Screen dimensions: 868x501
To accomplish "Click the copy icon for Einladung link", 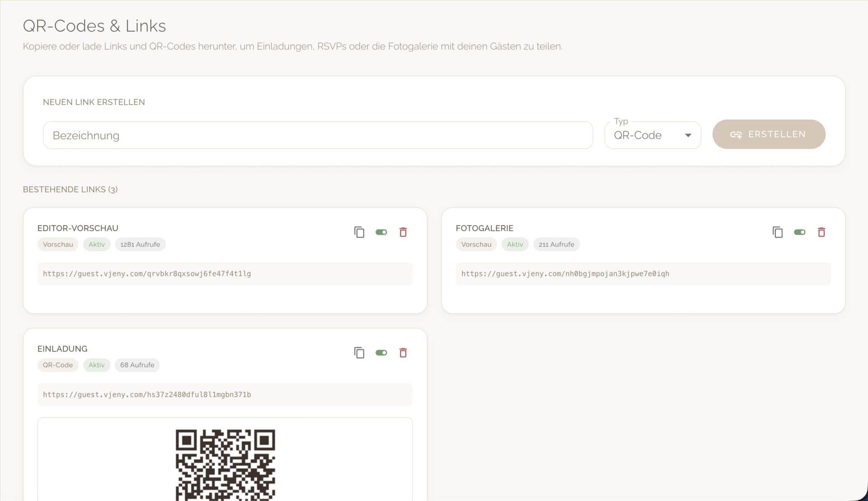I will tap(359, 353).
